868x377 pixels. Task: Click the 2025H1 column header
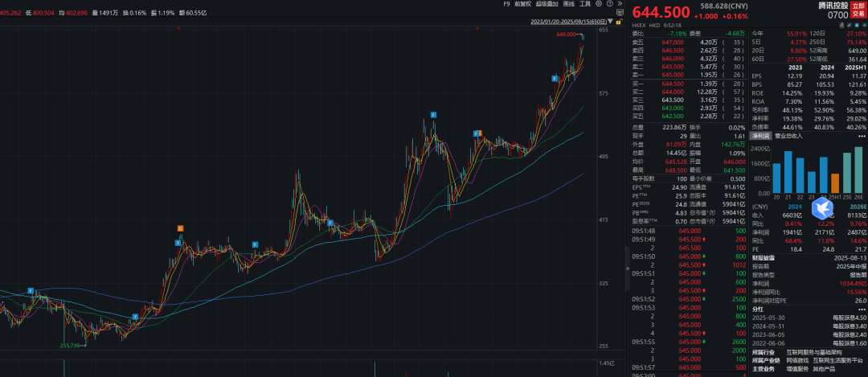click(x=855, y=67)
